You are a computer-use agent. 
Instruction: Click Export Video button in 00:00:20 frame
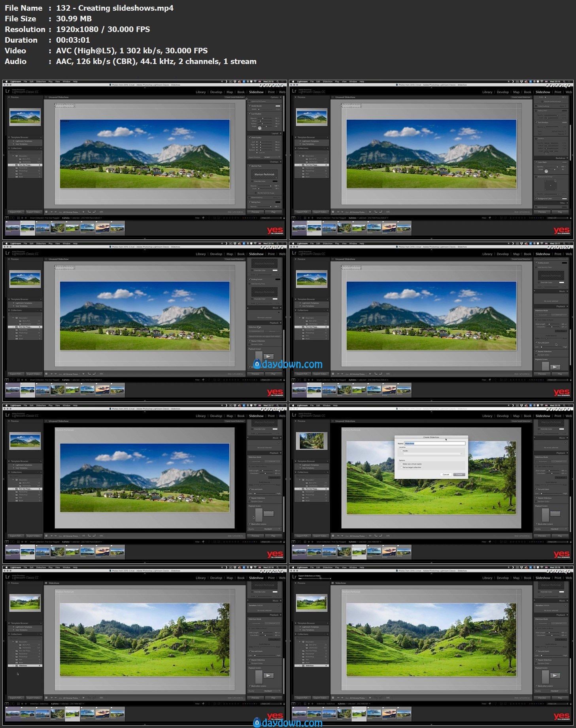[34, 212]
